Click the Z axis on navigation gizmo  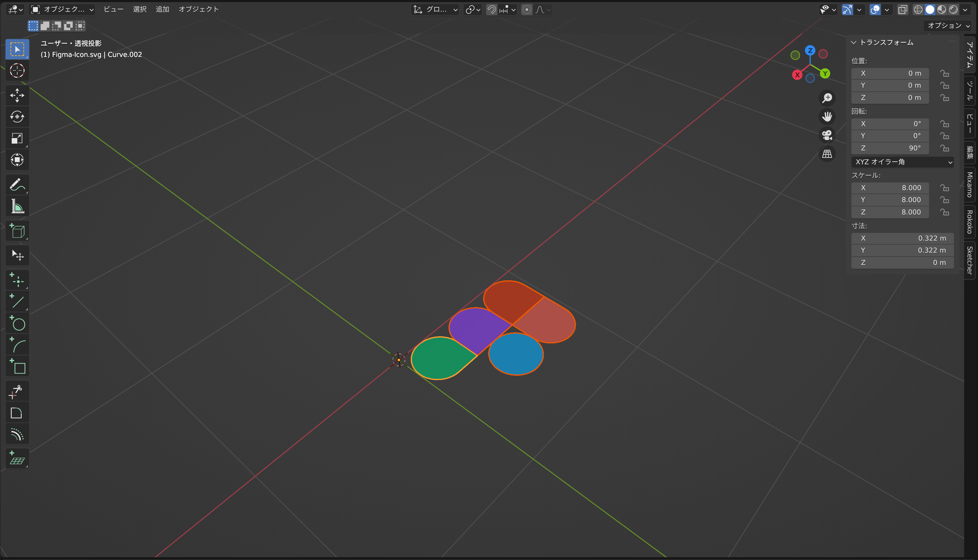tap(810, 50)
